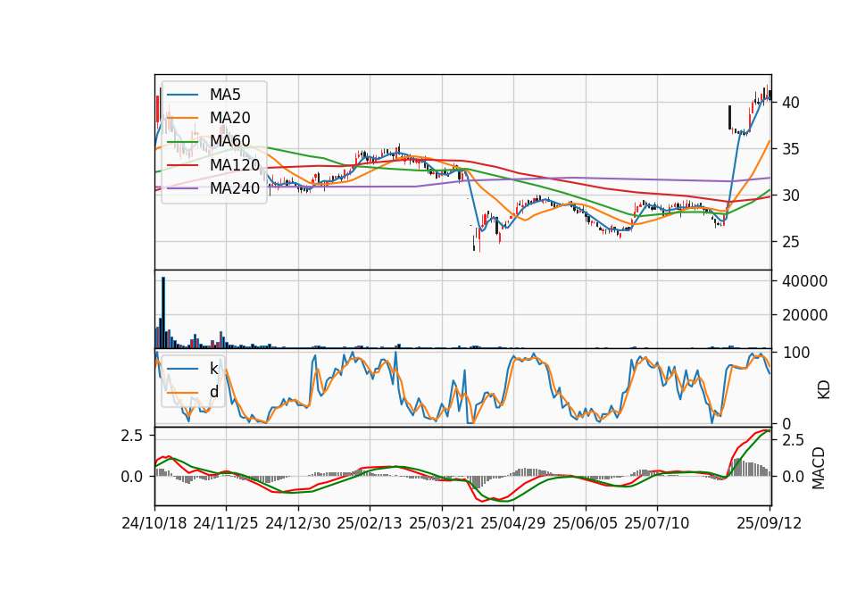Click the left MACD axis value 0.0

click(x=132, y=477)
